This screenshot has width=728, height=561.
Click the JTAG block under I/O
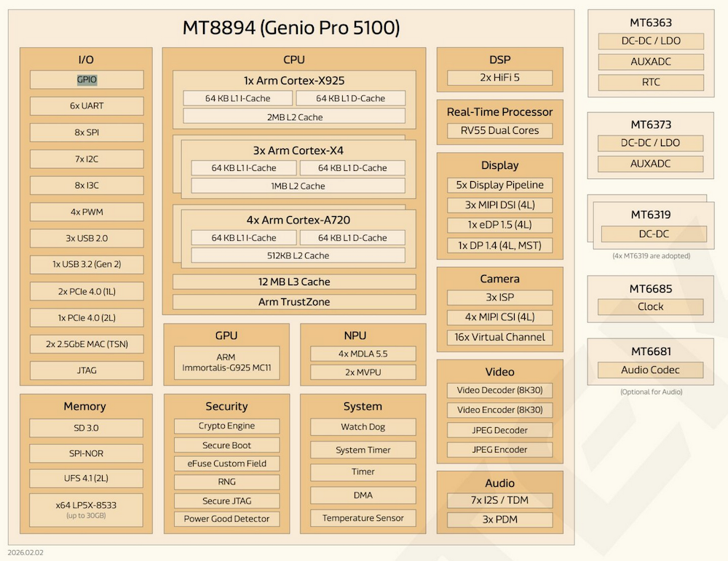87,370
